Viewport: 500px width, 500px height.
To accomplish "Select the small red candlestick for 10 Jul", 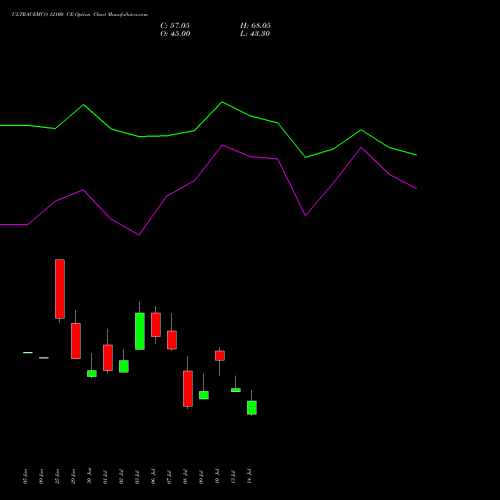I will [x=220, y=356].
